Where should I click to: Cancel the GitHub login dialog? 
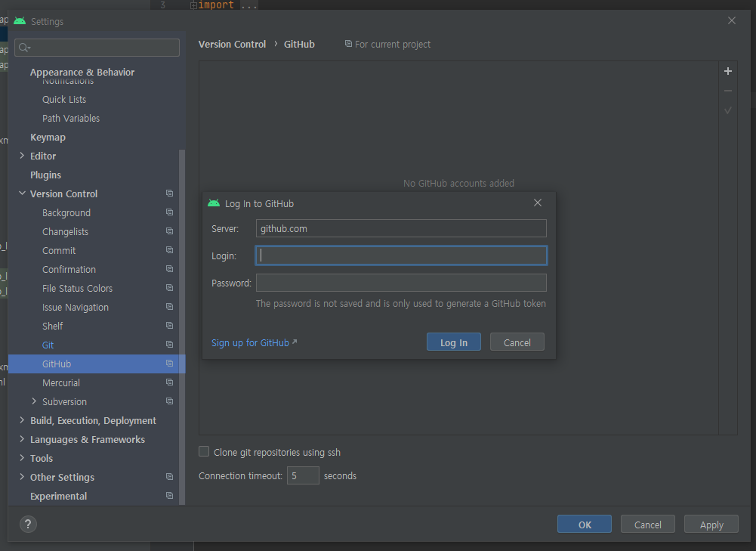pyautogui.click(x=517, y=342)
